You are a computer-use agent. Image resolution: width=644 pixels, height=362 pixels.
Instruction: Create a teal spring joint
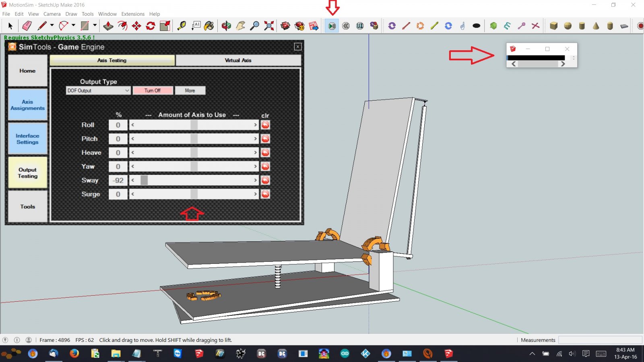(507, 26)
